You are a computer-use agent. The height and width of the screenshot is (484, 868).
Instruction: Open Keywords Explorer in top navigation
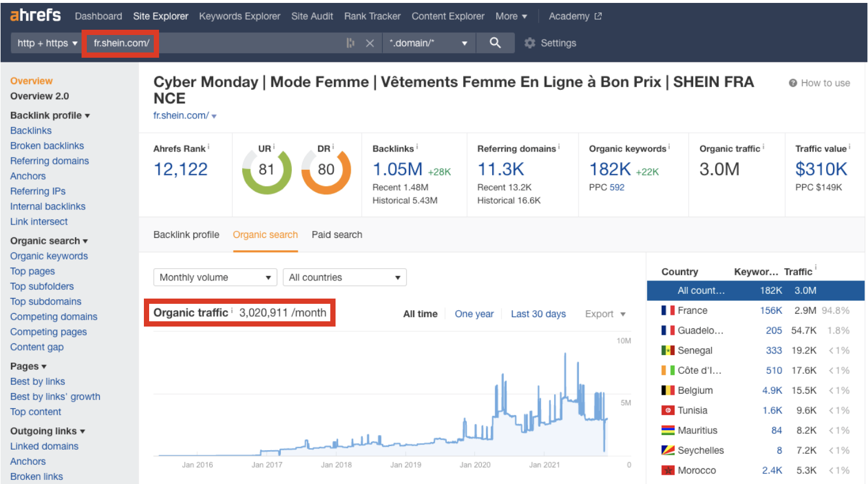[x=239, y=16]
